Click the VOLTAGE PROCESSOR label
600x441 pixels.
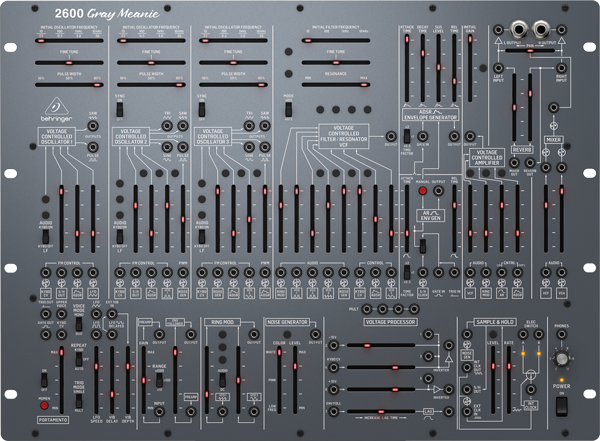pyautogui.click(x=390, y=322)
